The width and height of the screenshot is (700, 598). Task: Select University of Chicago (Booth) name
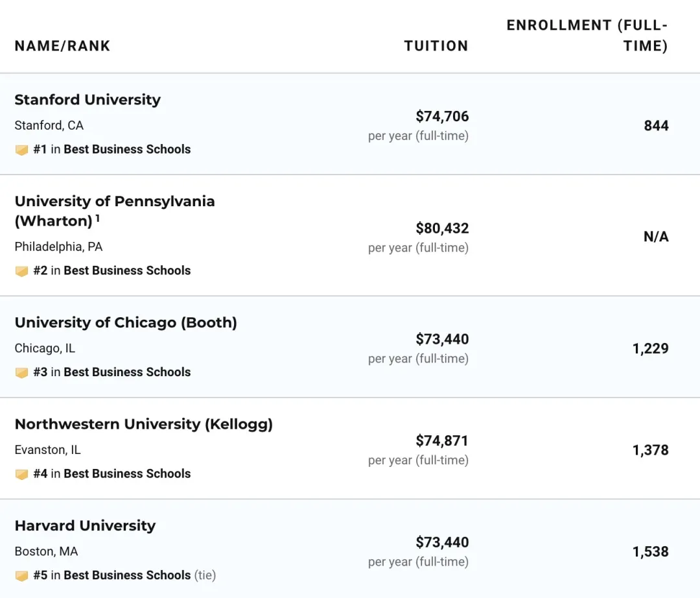[x=126, y=323]
